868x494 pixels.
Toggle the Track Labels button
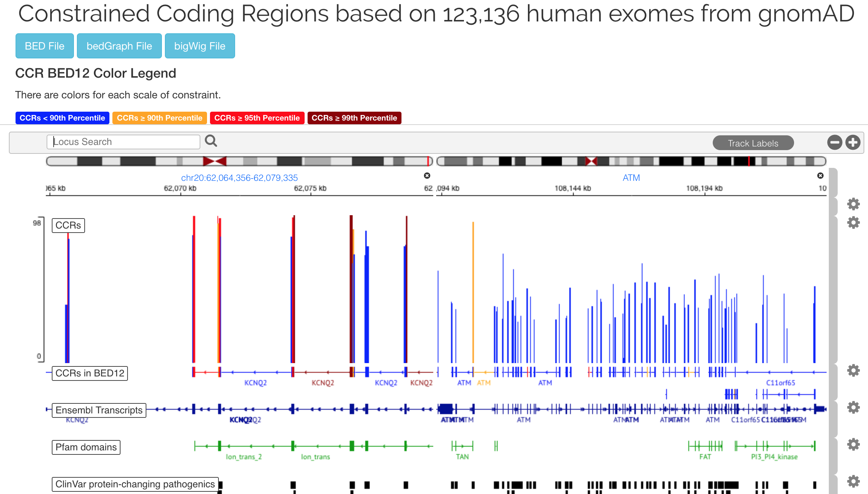[x=753, y=143]
